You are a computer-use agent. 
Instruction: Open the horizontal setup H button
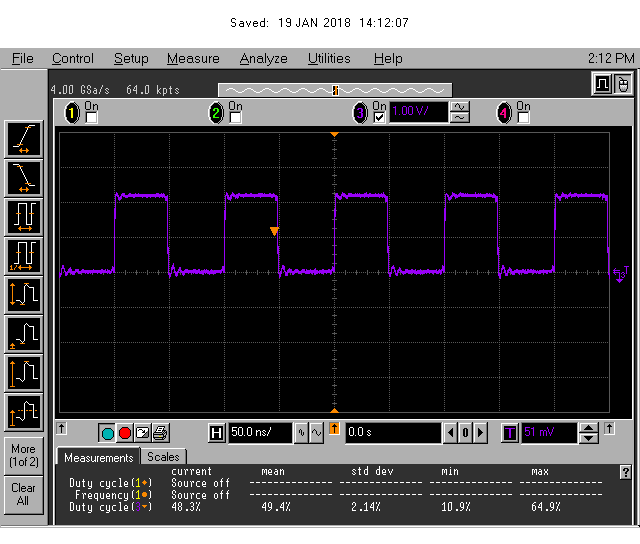[216, 433]
